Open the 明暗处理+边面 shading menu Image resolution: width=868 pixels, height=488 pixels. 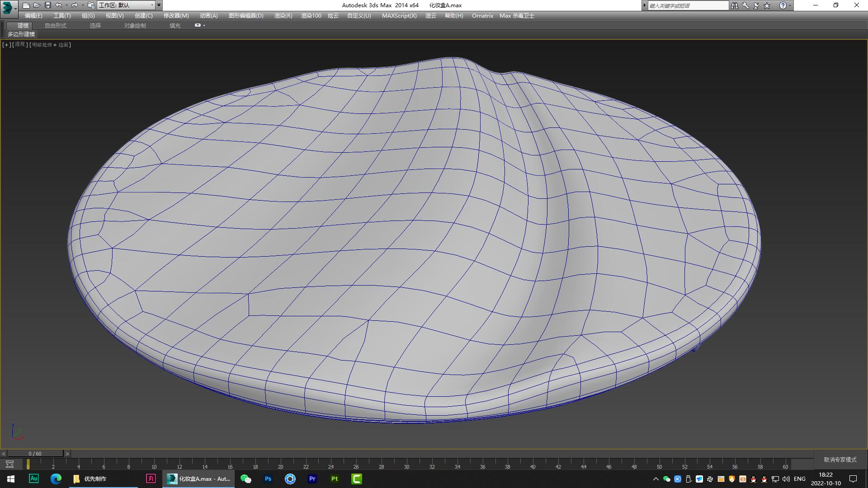coord(50,45)
